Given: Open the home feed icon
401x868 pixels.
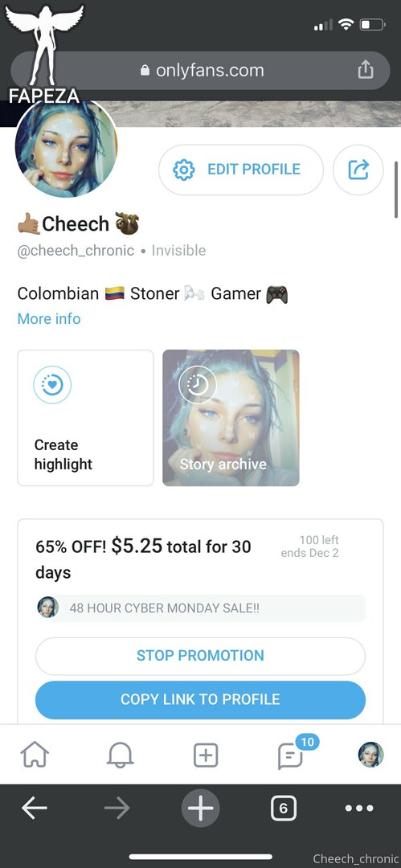Looking at the screenshot, I should pos(35,755).
